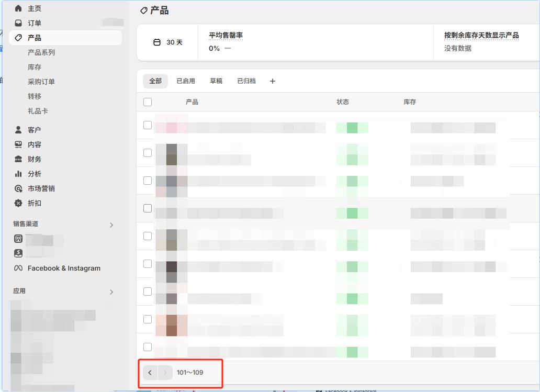
Task: Open Content section icon
Action: (x=18, y=144)
